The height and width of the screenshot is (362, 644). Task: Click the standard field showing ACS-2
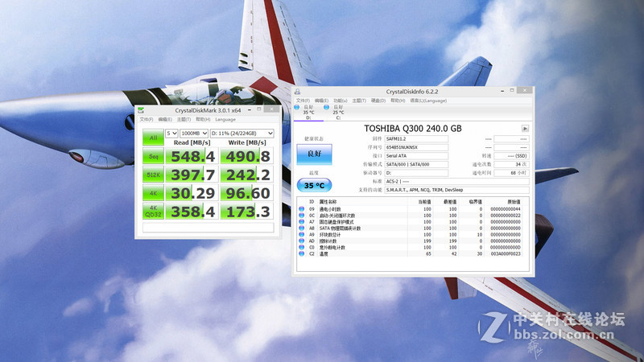tap(456, 182)
